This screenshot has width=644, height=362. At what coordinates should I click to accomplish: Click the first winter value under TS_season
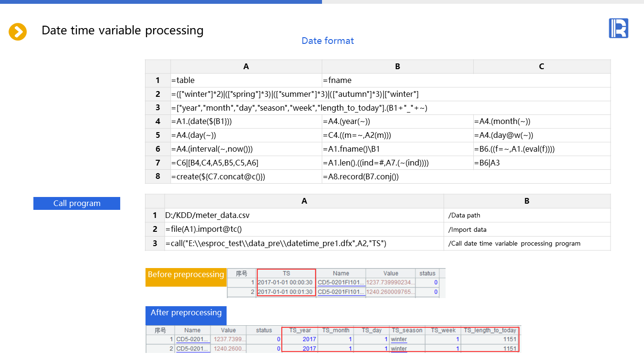(x=399, y=340)
